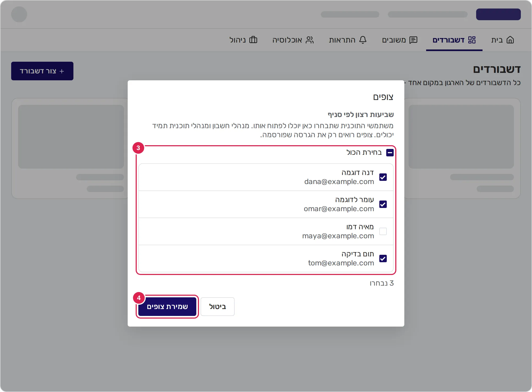532x392 pixels.
Task: Click the dashboards grid icon
Action: click(x=472, y=40)
